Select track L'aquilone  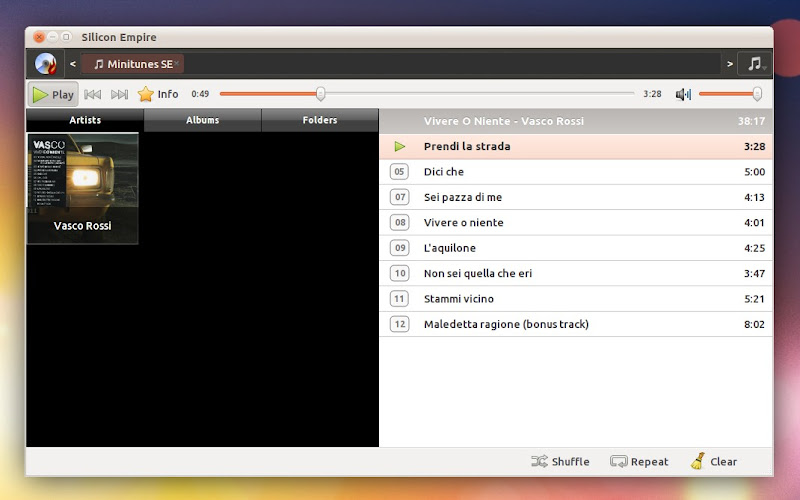point(576,248)
